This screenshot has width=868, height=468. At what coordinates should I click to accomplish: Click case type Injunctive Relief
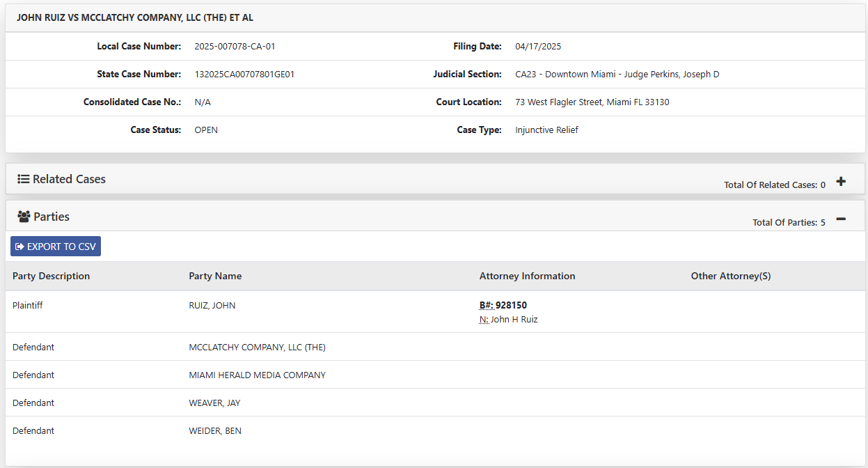[546, 130]
